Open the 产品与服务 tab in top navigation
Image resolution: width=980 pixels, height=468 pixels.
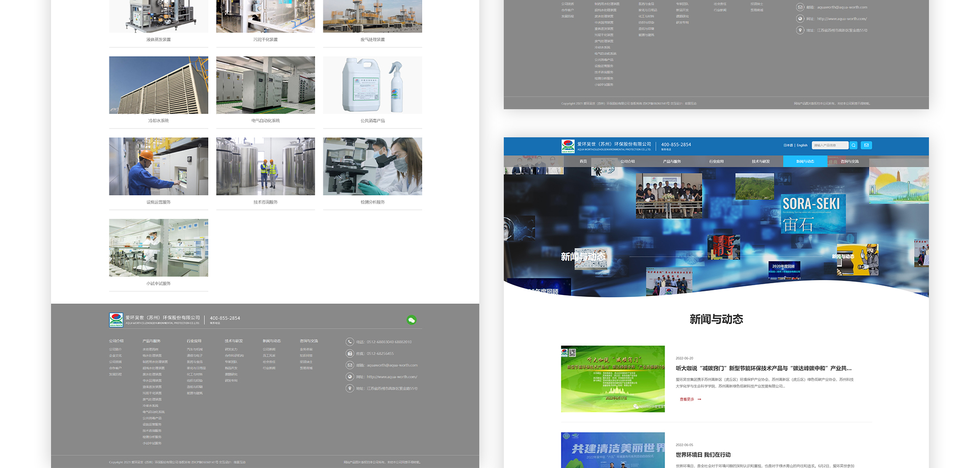(x=672, y=161)
